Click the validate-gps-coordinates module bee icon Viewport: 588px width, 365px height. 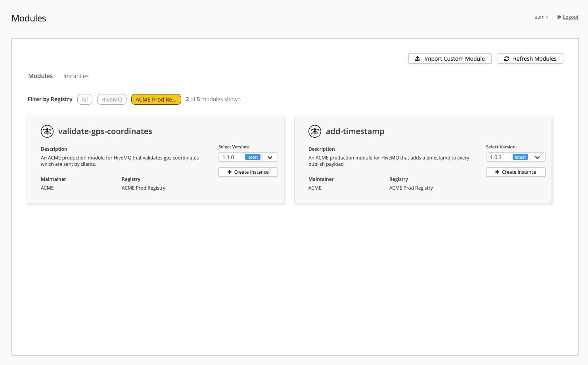47,131
